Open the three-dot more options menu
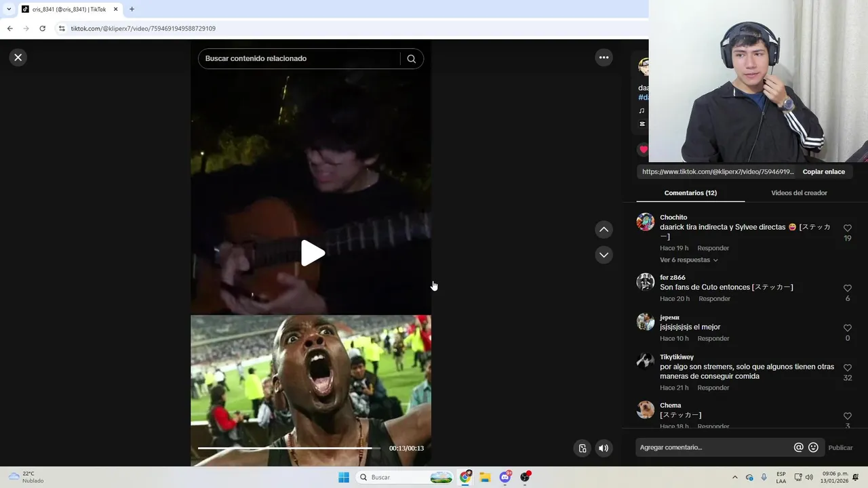The image size is (868, 488). (x=604, y=58)
